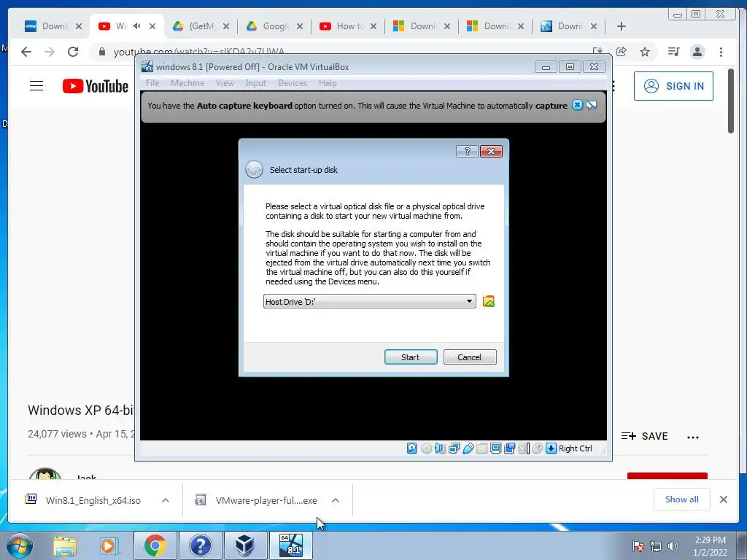Open the Windows Start menu orb
The width and height of the screenshot is (747, 560).
20,545
